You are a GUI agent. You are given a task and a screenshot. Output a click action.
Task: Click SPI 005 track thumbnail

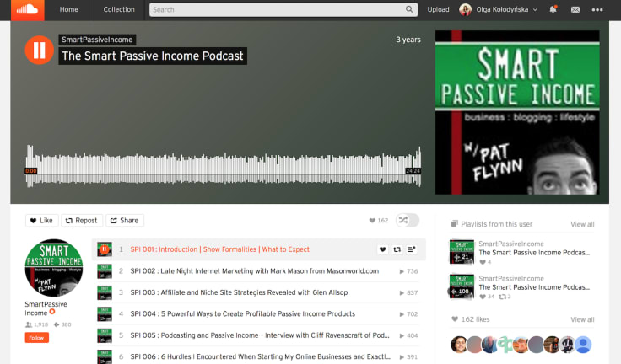coord(105,335)
